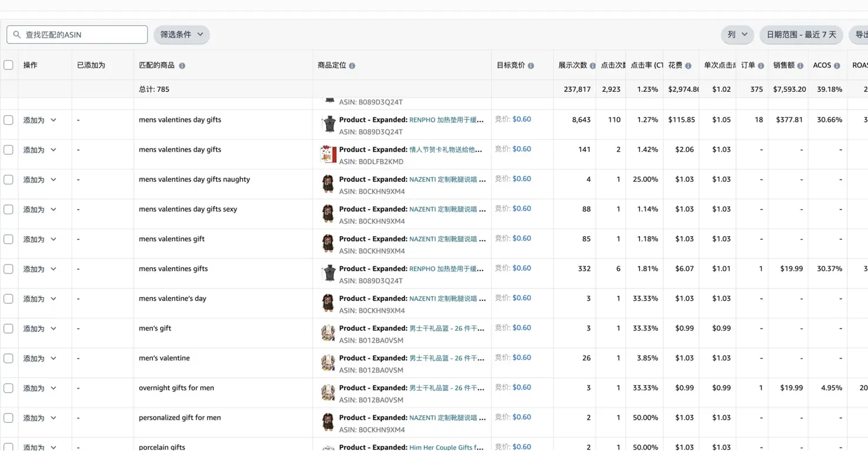Open 情人节贺卡礼物送给他 product link
Image resolution: width=868 pixels, height=451 pixels.
(445, 150)
